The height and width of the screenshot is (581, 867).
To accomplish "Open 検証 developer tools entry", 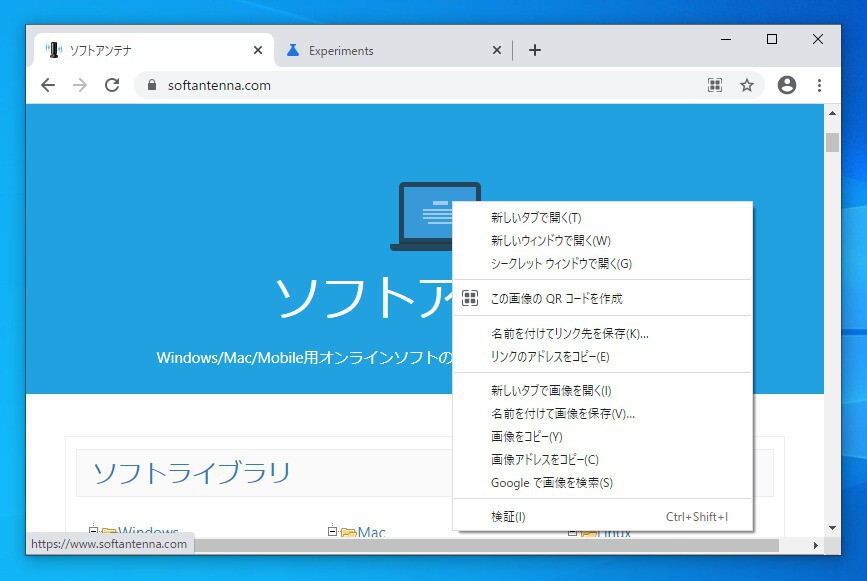I will coord(508,517).
